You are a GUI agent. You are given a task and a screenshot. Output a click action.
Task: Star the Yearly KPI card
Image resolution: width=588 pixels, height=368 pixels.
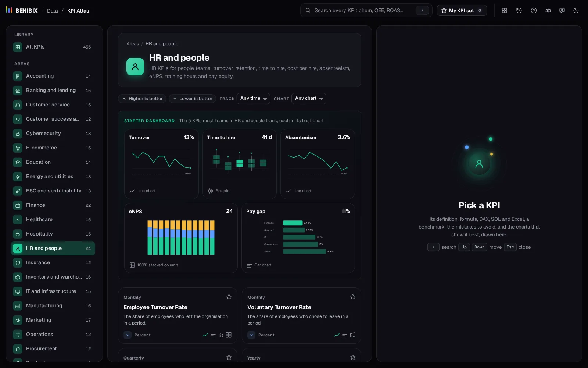353,357
